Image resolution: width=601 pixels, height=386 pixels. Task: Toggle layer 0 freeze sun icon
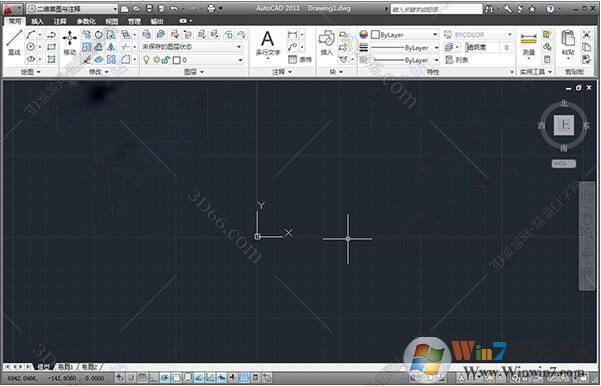[156, 60]
